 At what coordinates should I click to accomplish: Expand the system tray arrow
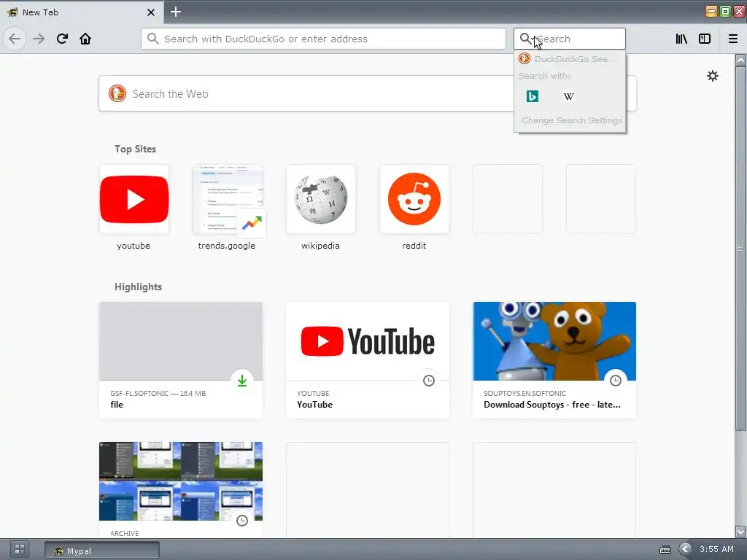pos(685,550)
